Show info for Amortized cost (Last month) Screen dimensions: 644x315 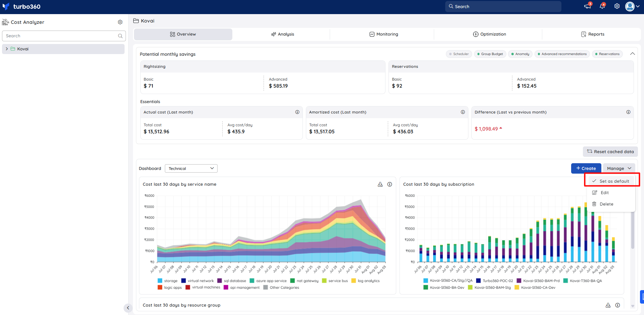click(x=463, y=112)
